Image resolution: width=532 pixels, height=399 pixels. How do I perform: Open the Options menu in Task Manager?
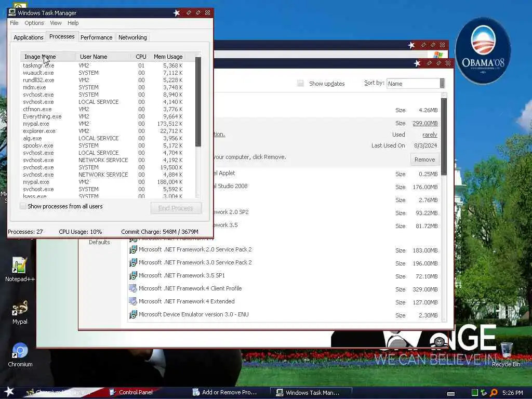click(34, 23)
